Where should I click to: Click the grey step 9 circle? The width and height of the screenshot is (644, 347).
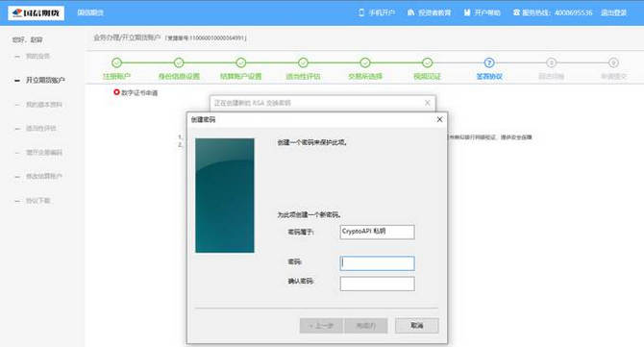point(613,62)
